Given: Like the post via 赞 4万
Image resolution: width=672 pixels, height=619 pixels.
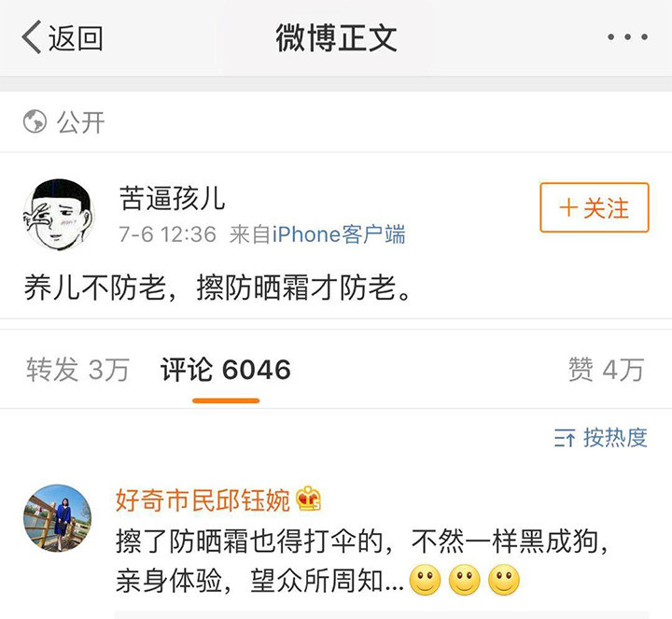Looking at the screenshot, I should (x=606, y=370).
